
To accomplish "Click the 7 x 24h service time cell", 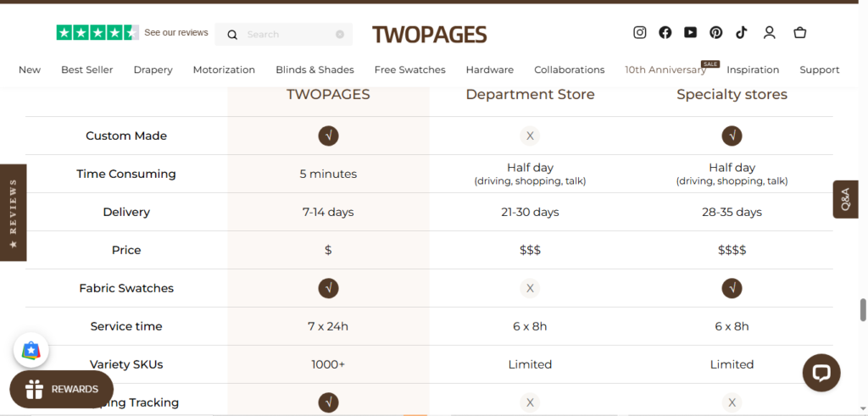I will coord(328,326).
